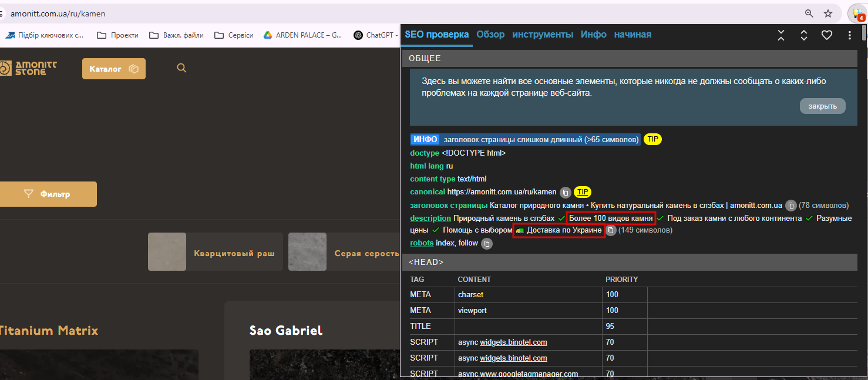Click the canonical label

point(428,192)
